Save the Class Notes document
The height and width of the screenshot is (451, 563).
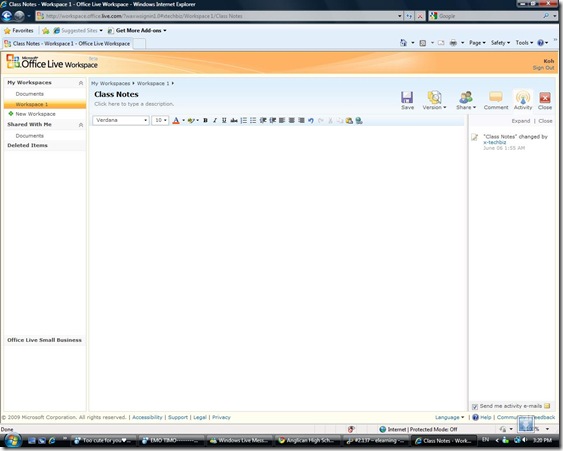point(407,100)
